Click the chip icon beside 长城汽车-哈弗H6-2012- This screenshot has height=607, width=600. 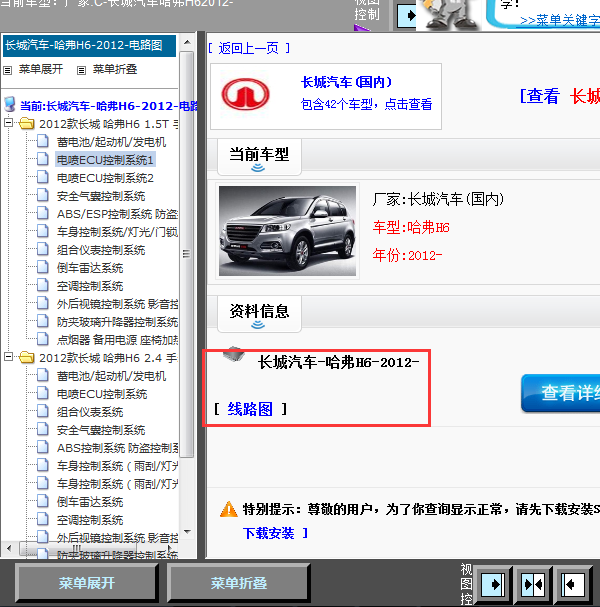click(234, 354)
